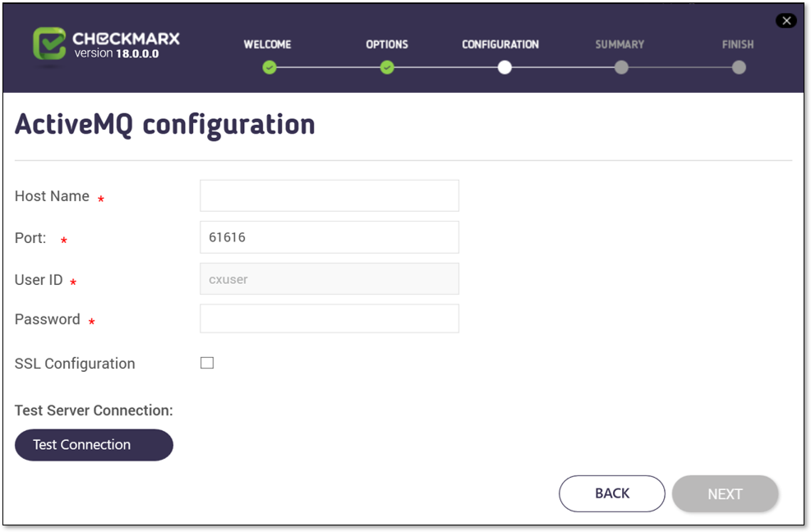Image resolution: width=811 pixels, height=532 pixels.
Task: Close the installer with the X icon
Action: [x=786, y=21]
